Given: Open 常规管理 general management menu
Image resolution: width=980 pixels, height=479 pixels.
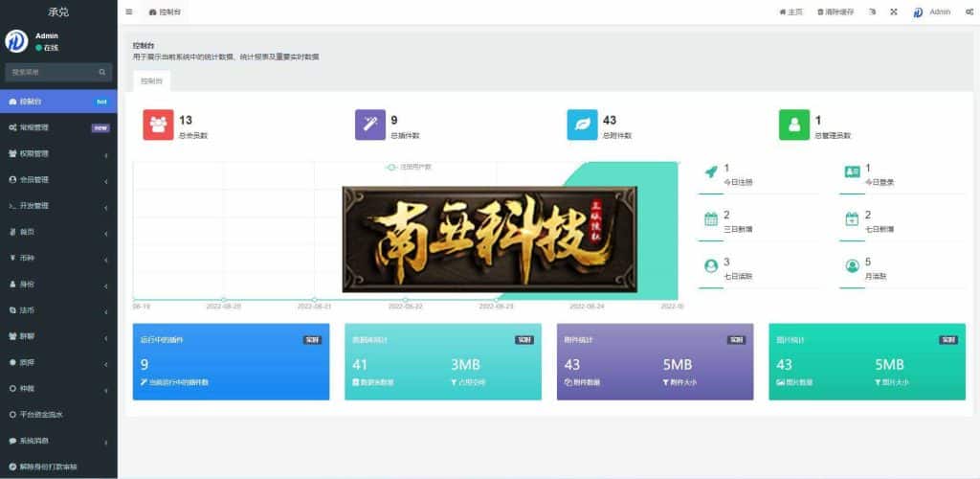Looking at the screenshot, I should (x=58, y=127).
